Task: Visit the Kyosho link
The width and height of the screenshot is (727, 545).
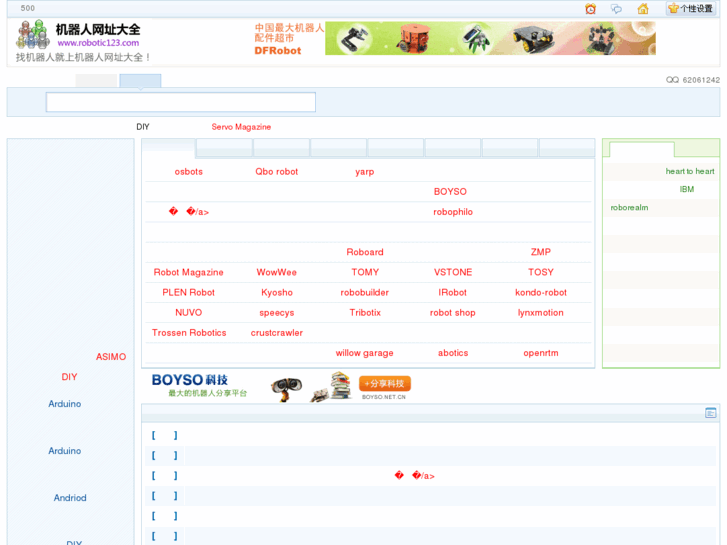Action: (277, 293)
